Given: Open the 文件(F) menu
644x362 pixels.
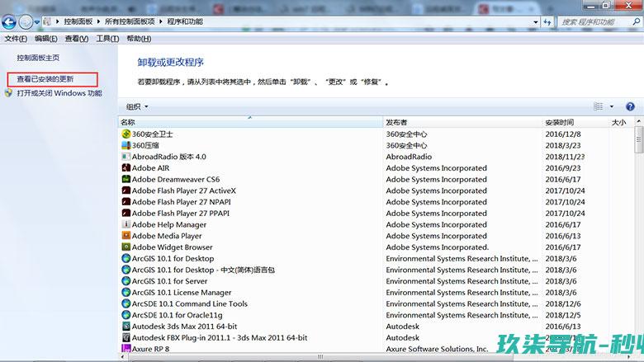Looking at the screenshot, I should tap(16, 39).
